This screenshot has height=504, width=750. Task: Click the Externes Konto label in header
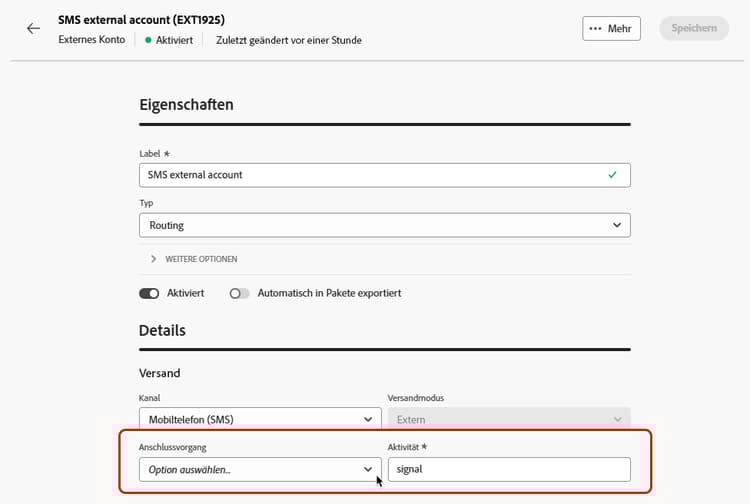click(92, 40)
